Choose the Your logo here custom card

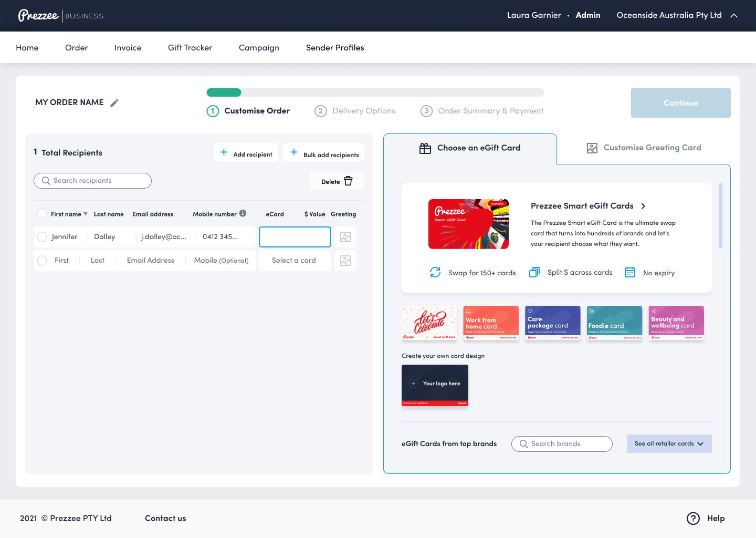click(x=435, y=386)
